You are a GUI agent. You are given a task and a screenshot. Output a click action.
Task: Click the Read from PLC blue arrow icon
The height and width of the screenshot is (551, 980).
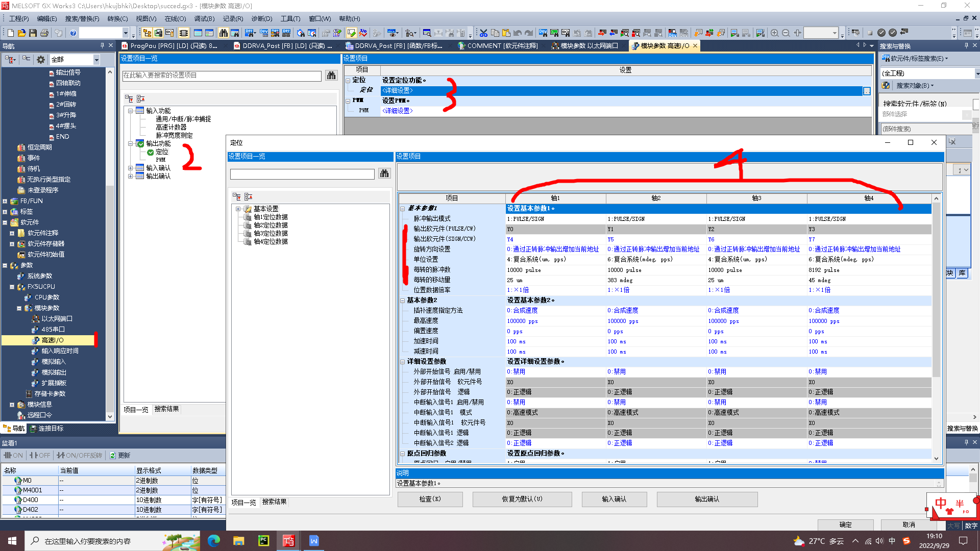613,33
